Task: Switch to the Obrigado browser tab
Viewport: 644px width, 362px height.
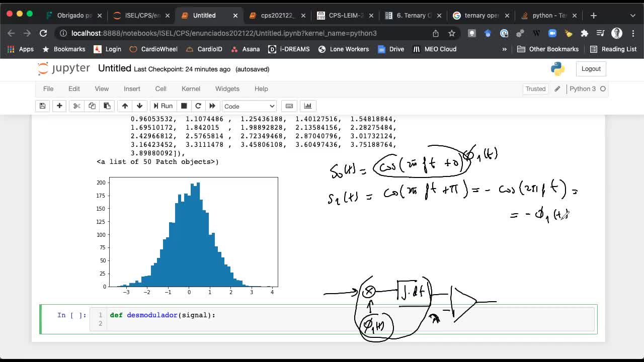Action: tap(74, 16)
